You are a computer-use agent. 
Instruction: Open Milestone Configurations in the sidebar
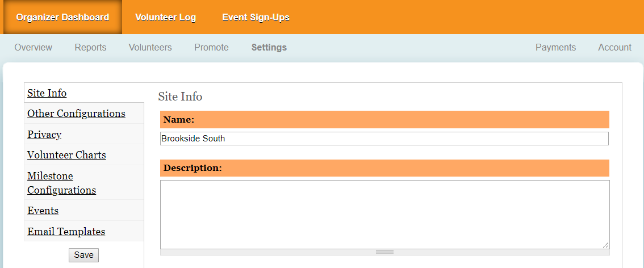(61, 183)
